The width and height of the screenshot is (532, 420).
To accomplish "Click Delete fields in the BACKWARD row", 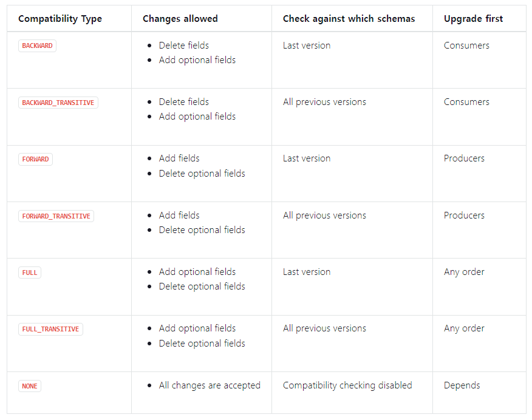I will click(x=183, y=46).
